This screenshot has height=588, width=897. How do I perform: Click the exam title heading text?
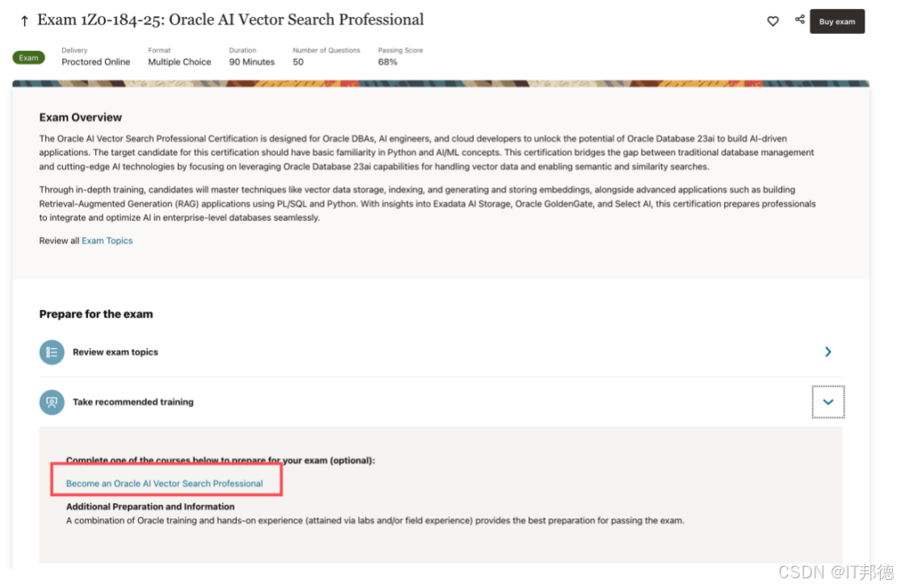[x=230, y=20]
